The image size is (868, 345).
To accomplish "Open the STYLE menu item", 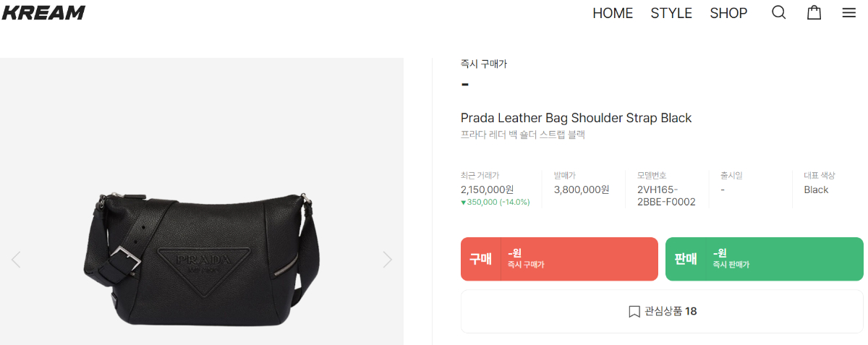I will (x=671, y=13).
